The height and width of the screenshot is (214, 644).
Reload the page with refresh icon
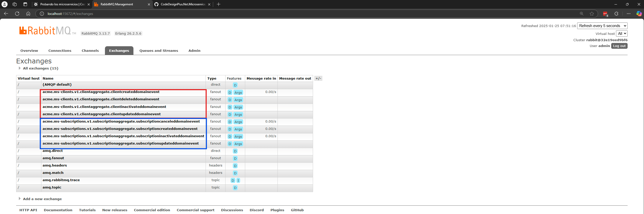[x=17, y=14]
